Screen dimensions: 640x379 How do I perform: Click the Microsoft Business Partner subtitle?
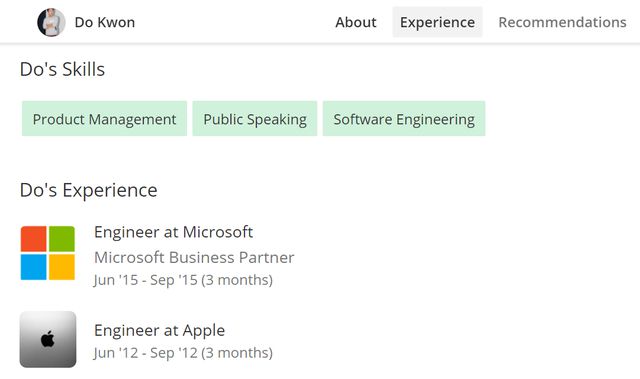194,257
